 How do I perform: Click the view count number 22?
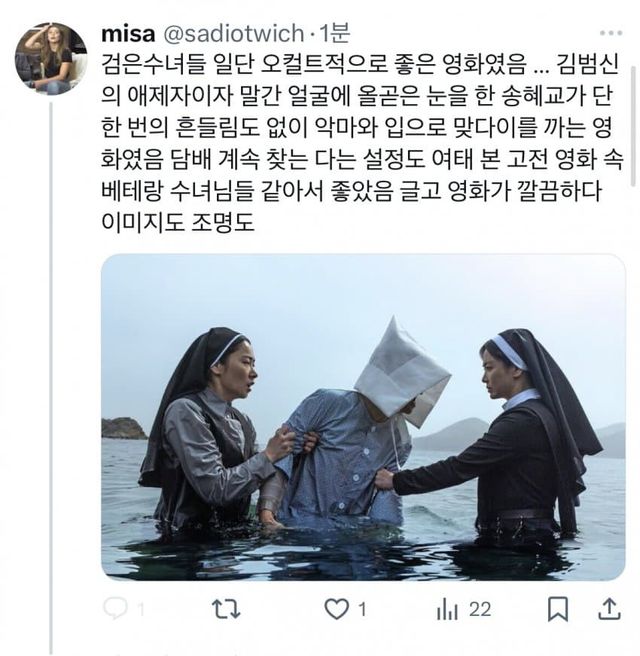click(480, 610)
